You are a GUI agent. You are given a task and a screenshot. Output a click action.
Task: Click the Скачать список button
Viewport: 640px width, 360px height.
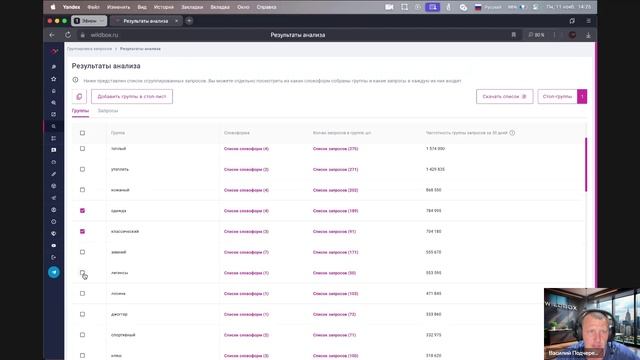[x=504, y=97]
